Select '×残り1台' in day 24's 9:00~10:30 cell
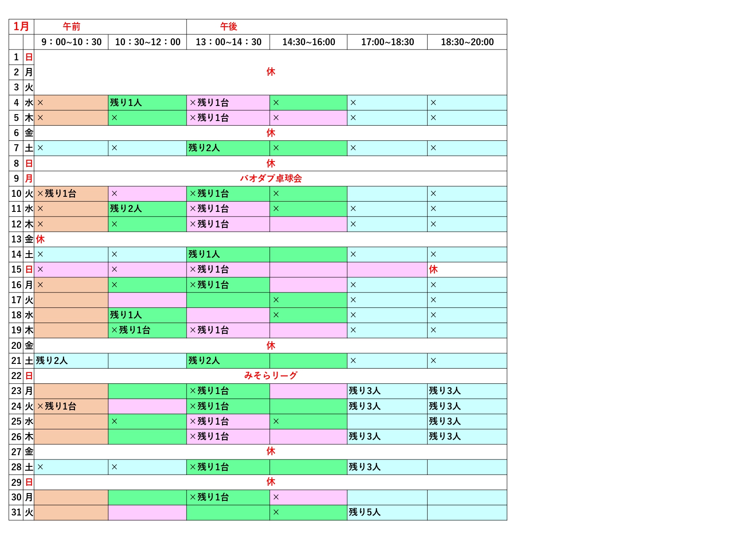Viewport: 756px width, 534px height. [x=56, y=406]
